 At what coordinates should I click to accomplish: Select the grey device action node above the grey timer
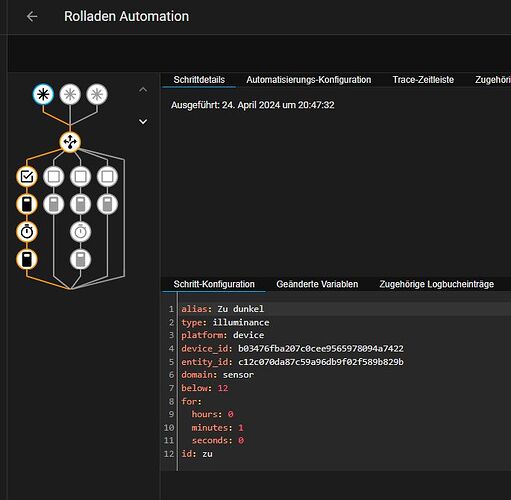pos(80,204)
